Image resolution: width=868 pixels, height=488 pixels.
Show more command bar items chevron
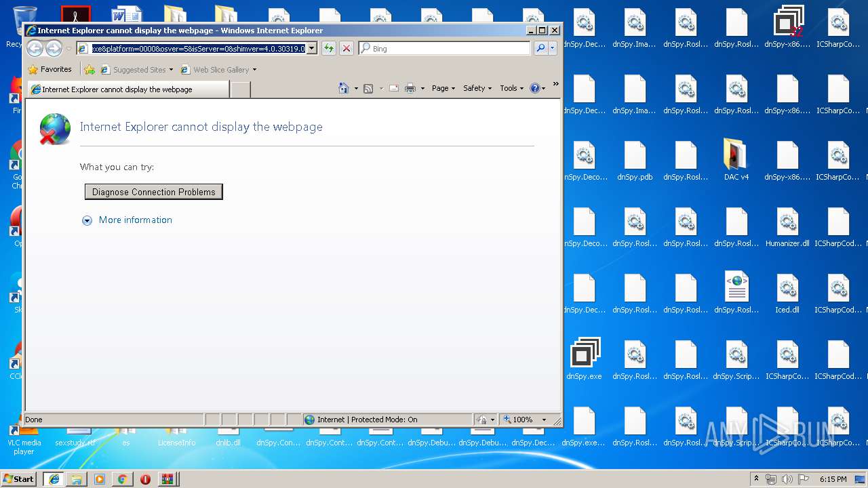click(x=555, y=85)
